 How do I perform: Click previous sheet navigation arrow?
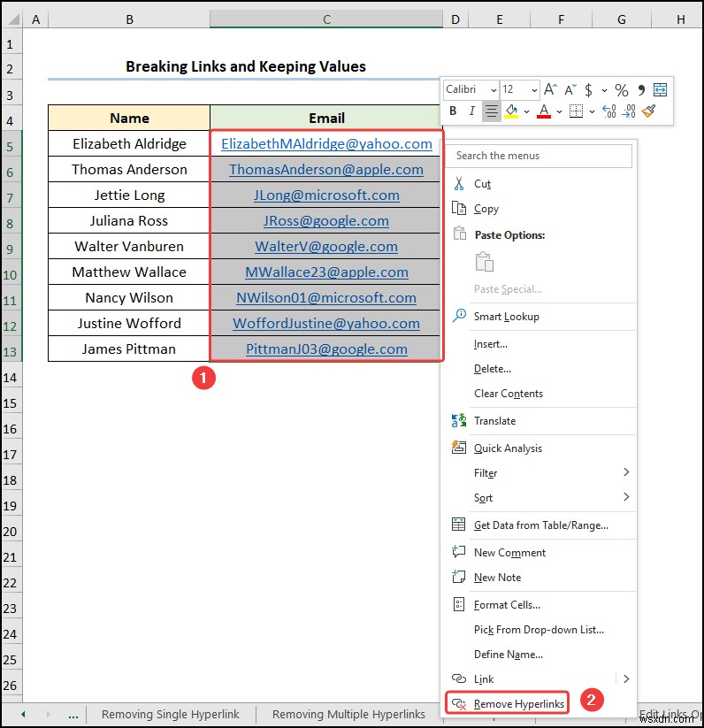pyautogui.click(x=23, y=714)
